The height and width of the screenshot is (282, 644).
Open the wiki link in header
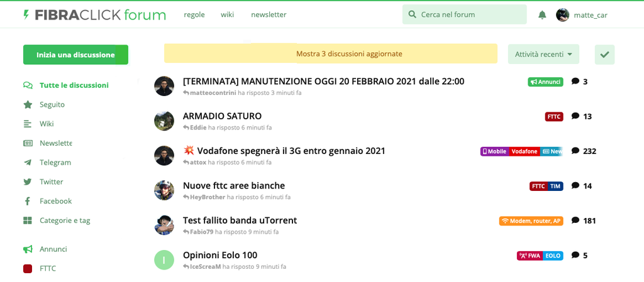click(227, 14)
